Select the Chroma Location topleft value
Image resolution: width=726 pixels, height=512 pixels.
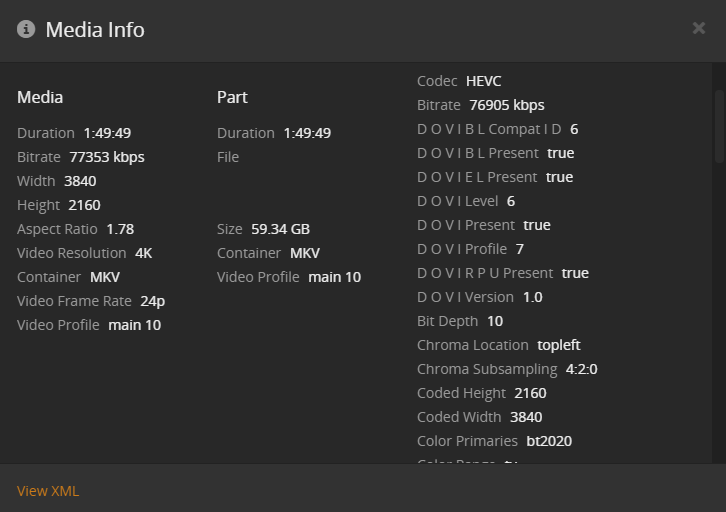pyautogui.click(x=558, y=345)
